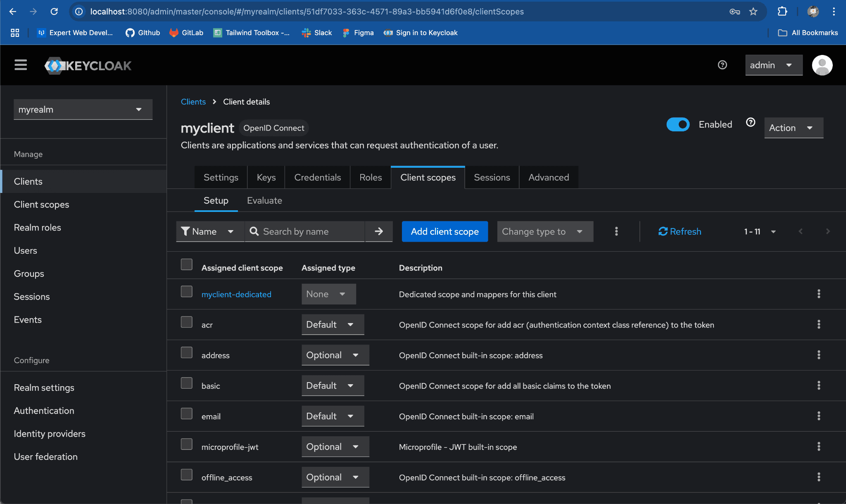Screen dimensions: 846x504
Task: Open the Evaluate sub-tab
Action: tap(264, 200)
